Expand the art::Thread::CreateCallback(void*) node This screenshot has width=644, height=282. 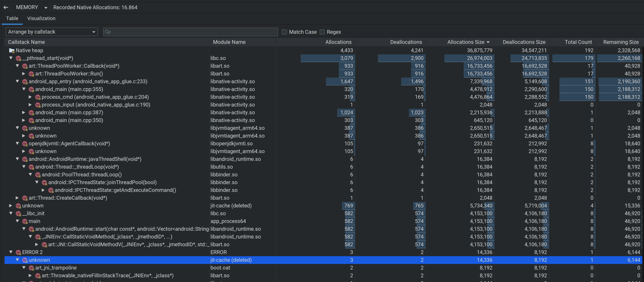tap(17, 198)
